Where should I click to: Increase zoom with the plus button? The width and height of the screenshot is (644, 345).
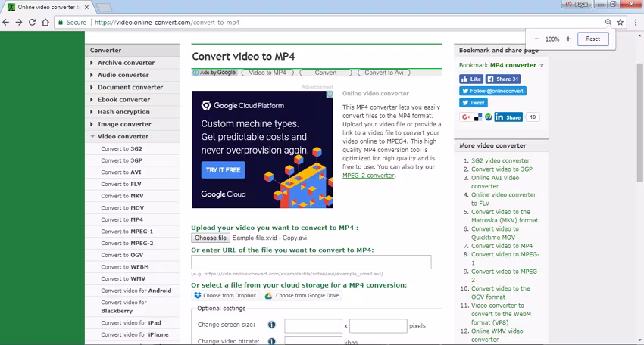(x=568, y=39)
